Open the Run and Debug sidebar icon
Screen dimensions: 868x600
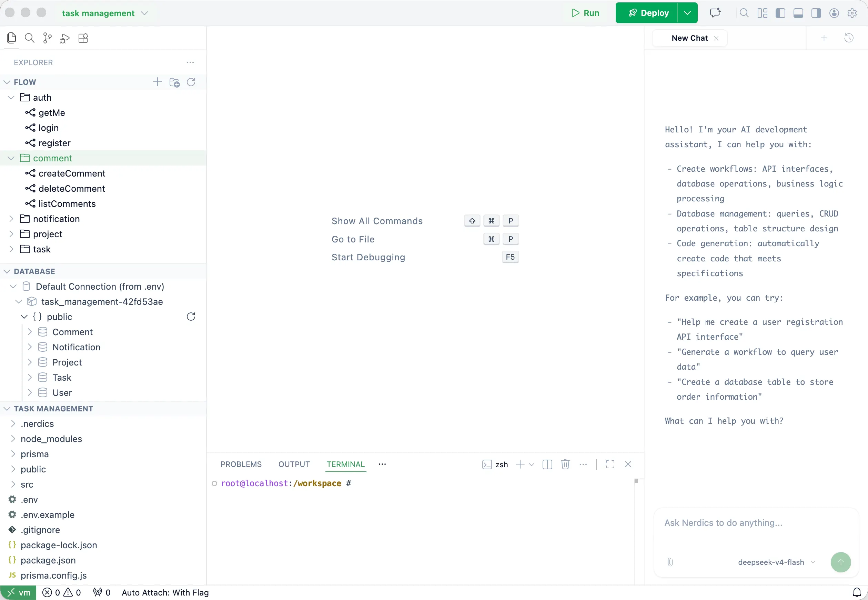click(64, 38)
